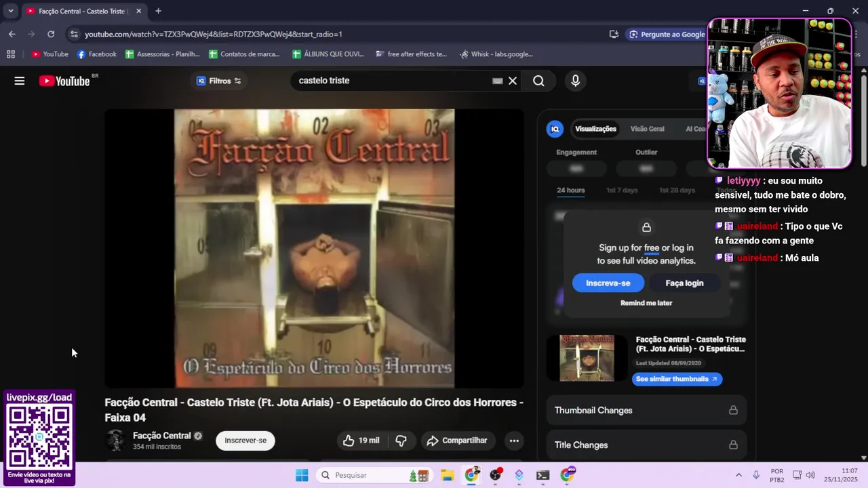868x488 pixels.
Task: Click the magnifier search button
Action: pyautogui.click(x=538, y=81)
